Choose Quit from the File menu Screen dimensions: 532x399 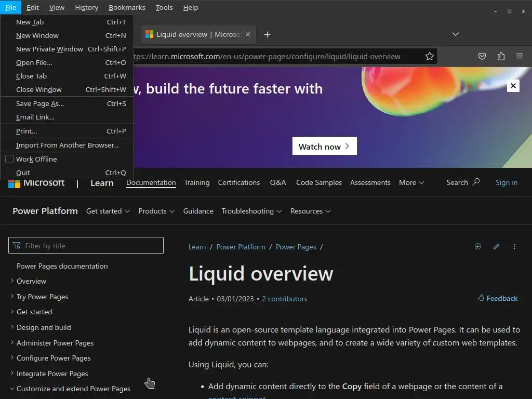coord(67,172)
